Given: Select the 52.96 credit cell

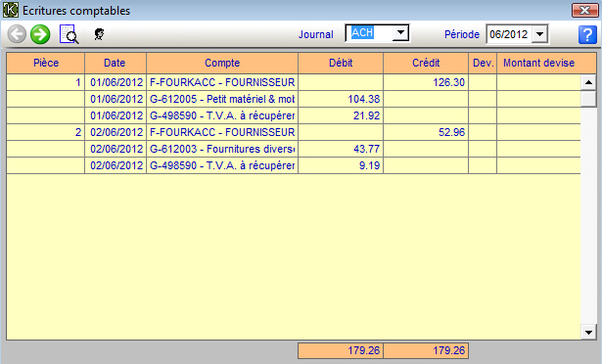Looking at the screenshot, I should pyautogui.click(x=426, y=132).
